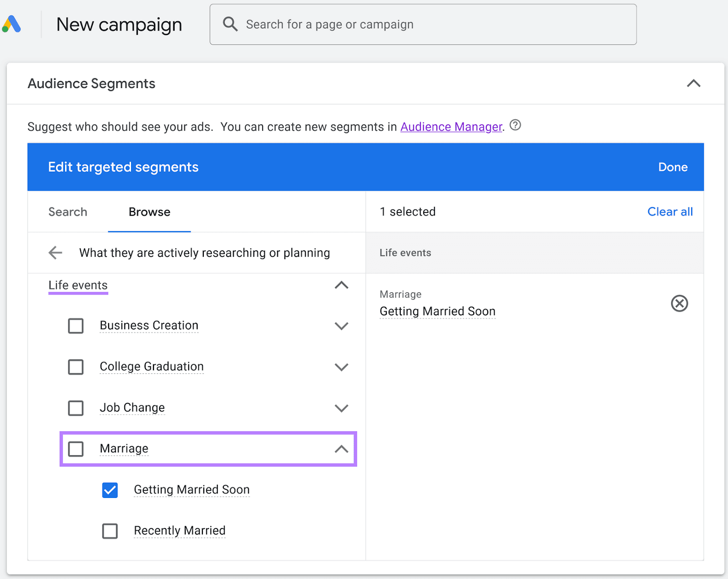
Task: Check the Recently Married checkbox
Action: [x=110, y=531]
